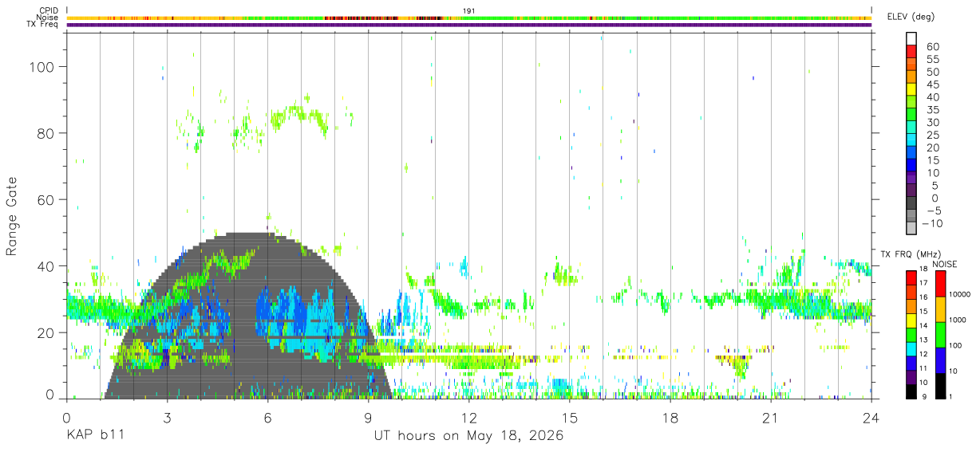Click the 'CPID' row label
This screenshot has width=980, height=452.
pos(49,10)
